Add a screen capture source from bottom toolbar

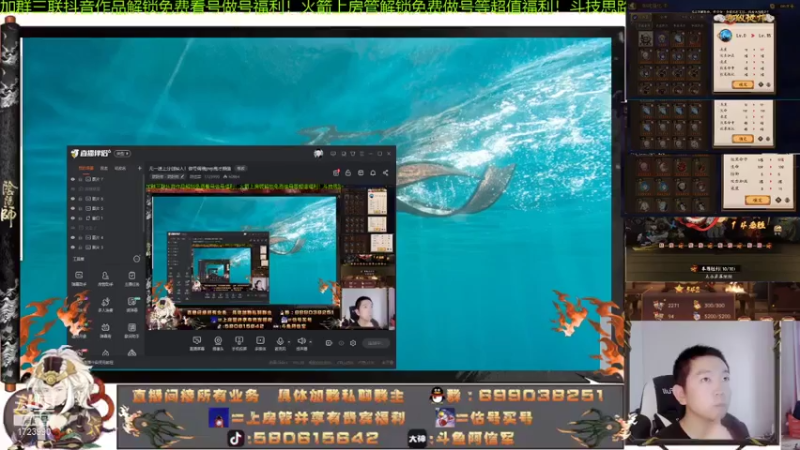tap(197, 343)
